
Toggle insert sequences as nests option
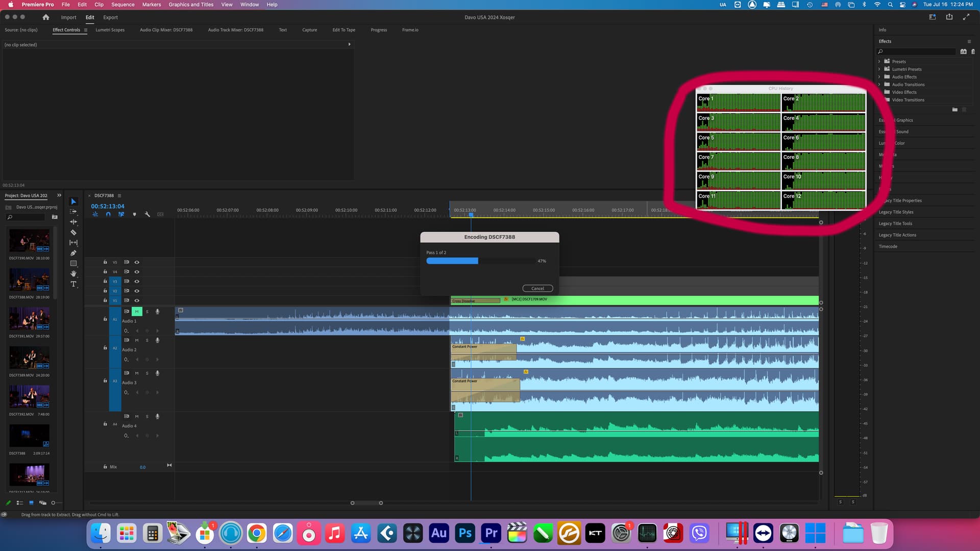95,214
